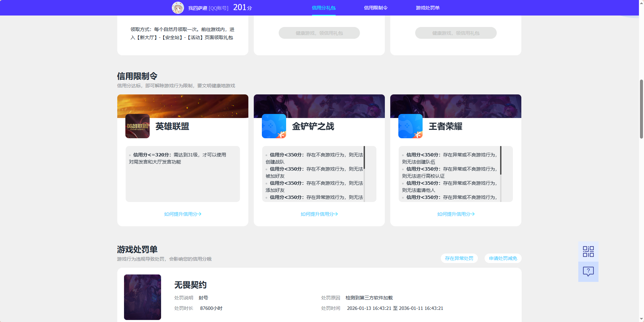Open 如何提升信用分 link under 金铲铲之战
The width and height of the screenshot is (644, 322).
(x=319, y=214)
